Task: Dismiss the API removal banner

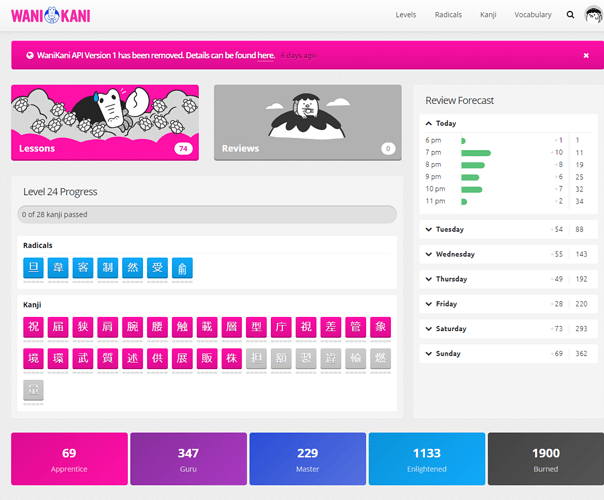Action: 586,55
